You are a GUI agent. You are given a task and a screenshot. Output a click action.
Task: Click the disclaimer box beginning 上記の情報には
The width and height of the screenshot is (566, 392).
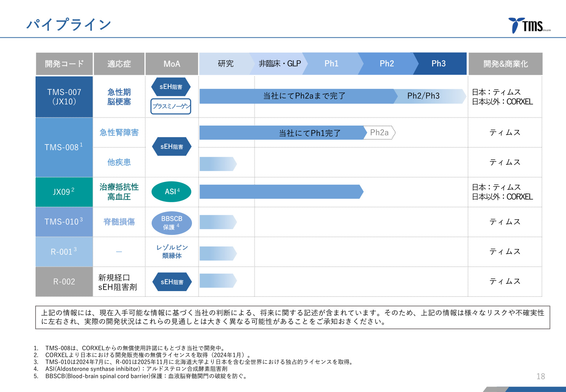coord(293,317)
